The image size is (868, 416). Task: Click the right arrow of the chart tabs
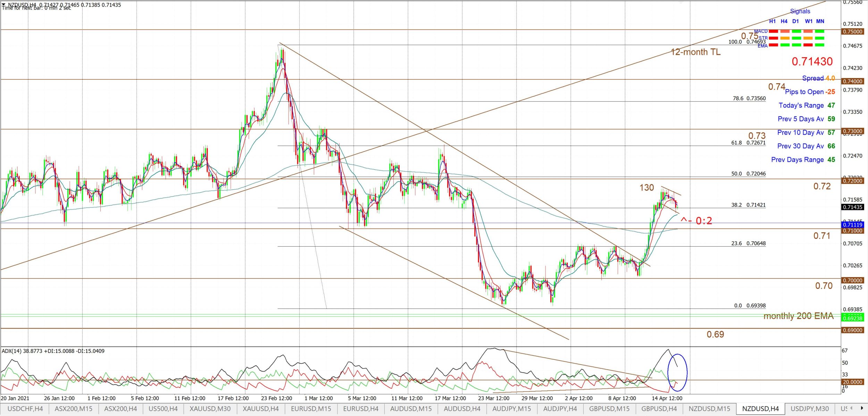(x=862, y=408)
